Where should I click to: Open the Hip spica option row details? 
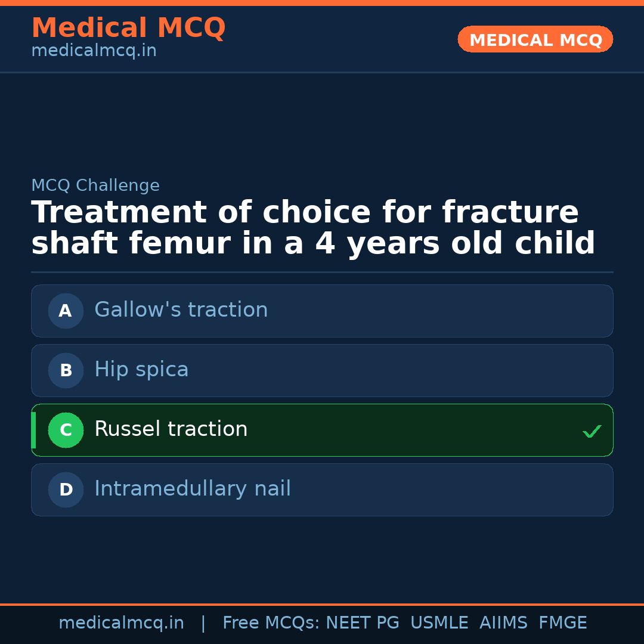point(322,370)
